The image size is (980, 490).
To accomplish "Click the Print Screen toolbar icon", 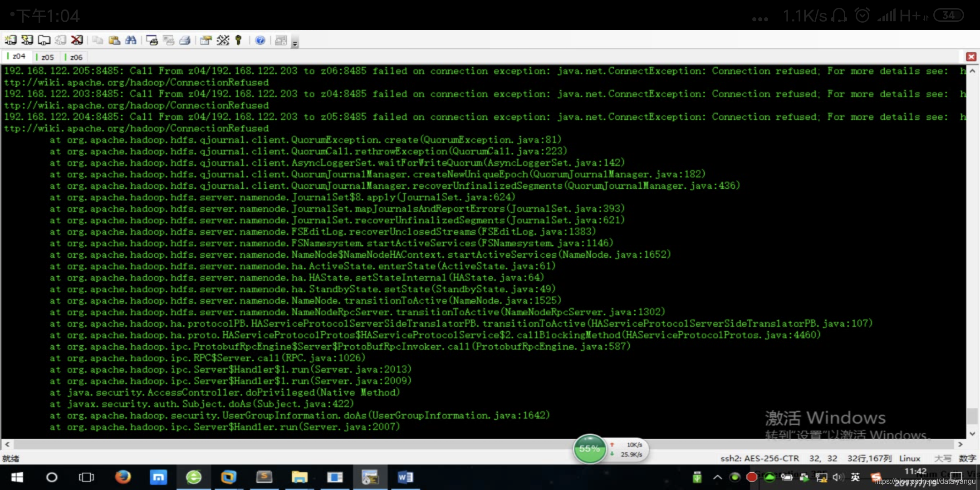I will [x=152, y=40].
